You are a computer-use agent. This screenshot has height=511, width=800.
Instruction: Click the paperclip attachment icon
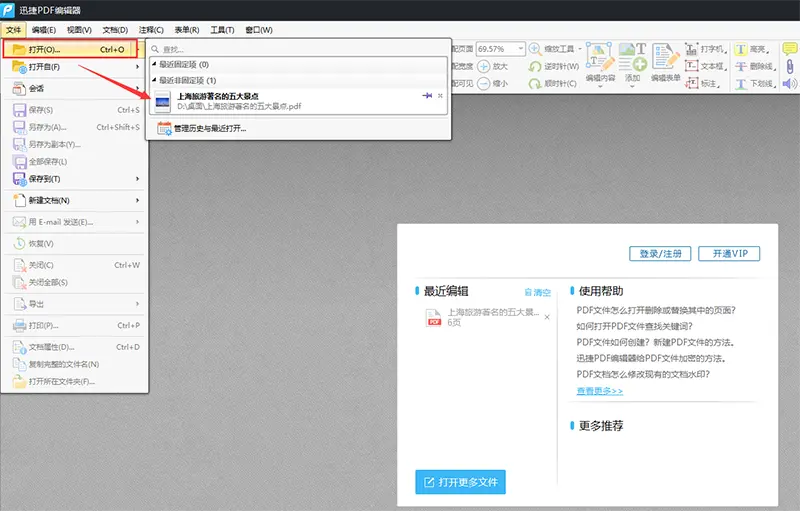pyautogui.click(x=790, y=66)
